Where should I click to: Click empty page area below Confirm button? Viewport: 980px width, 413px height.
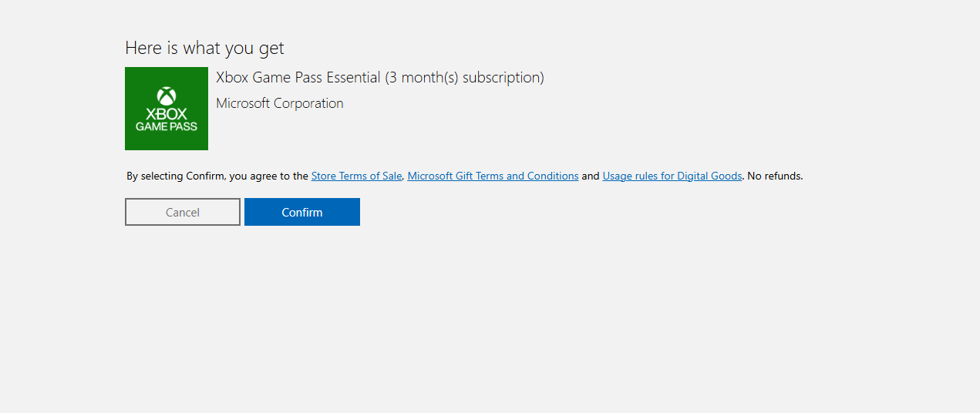click(x=302, y=308)
